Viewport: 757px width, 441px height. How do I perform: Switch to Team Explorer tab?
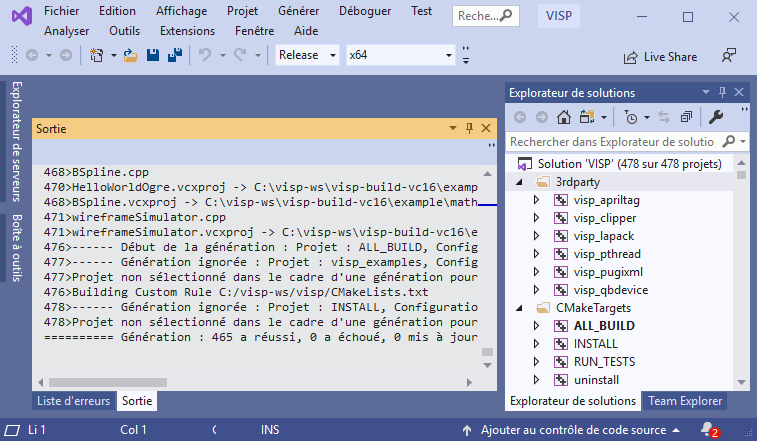click(685, 401)
